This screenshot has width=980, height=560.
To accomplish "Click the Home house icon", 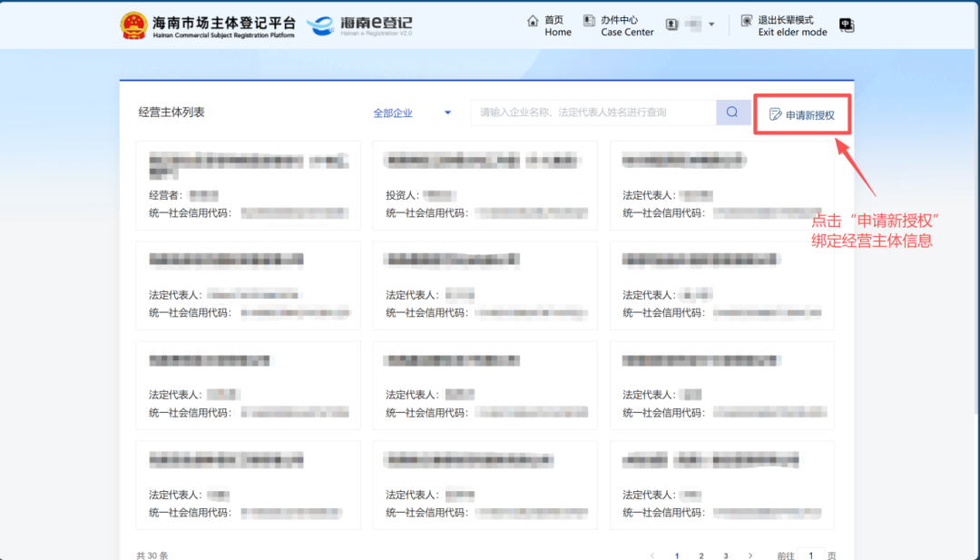I will pos(533,20).
